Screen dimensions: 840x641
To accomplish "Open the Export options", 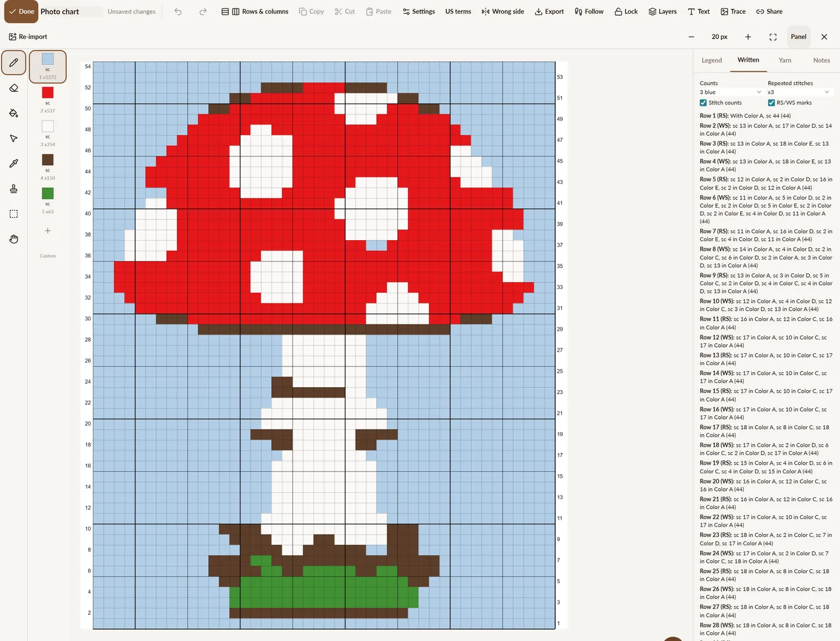I will tap(549, 11).
